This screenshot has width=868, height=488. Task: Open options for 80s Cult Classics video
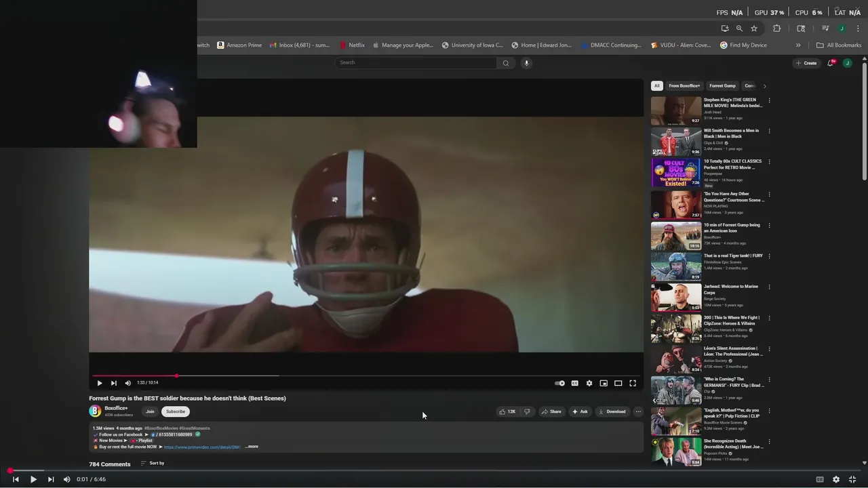click(x=769, y=162)
